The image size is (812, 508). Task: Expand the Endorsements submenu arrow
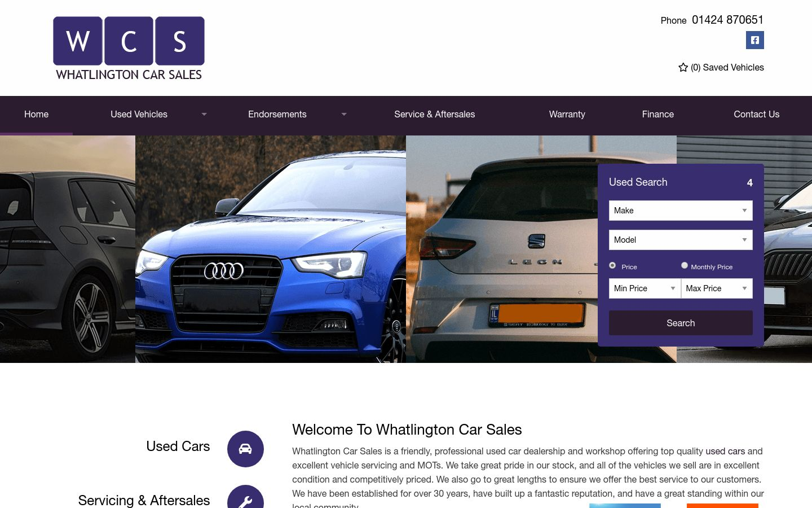tap(344, 114)
